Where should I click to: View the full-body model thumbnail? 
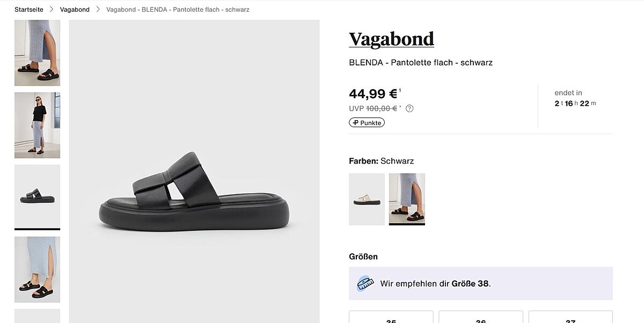[x=37, y=125]
